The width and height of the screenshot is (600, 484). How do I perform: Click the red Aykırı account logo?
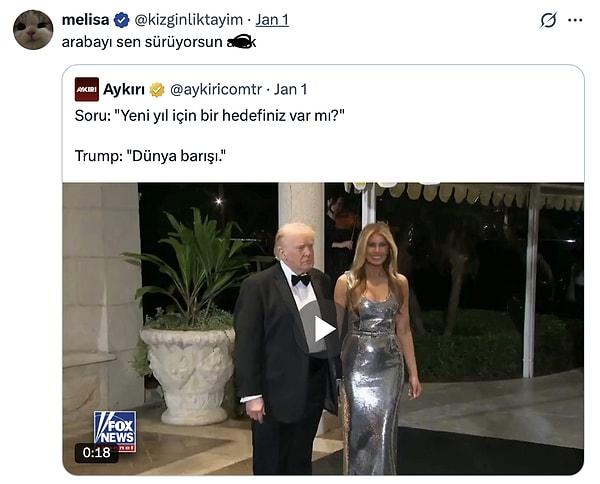pyautogui.click(x=87, y=89)
